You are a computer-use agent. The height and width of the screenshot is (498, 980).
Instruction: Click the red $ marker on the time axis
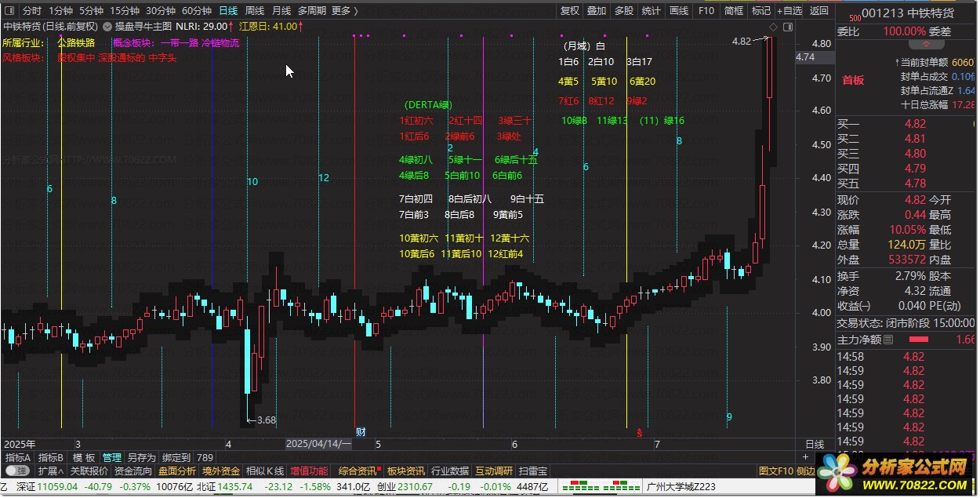pos(639,432)
